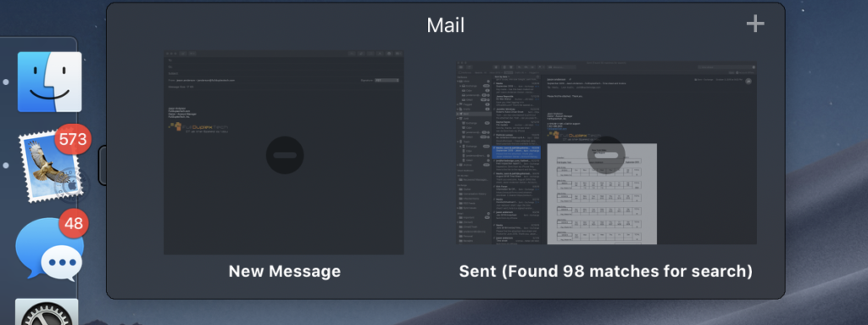
Task: Open System Preferences gear icon in dock
Action: tap(47, 311)
